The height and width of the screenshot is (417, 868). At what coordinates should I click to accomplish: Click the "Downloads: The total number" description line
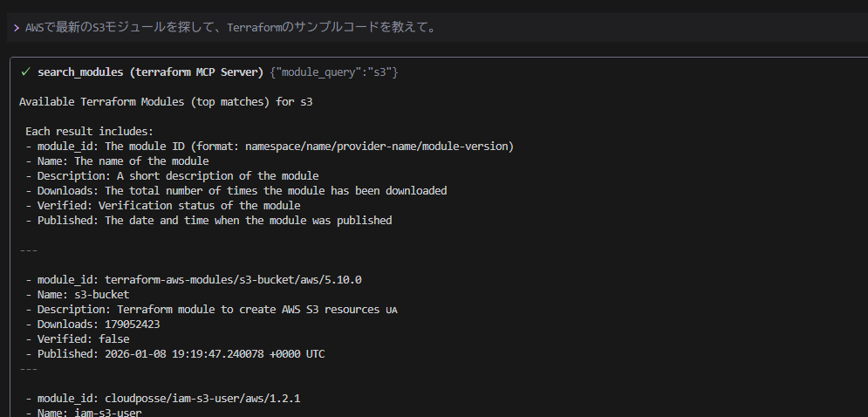236,190
